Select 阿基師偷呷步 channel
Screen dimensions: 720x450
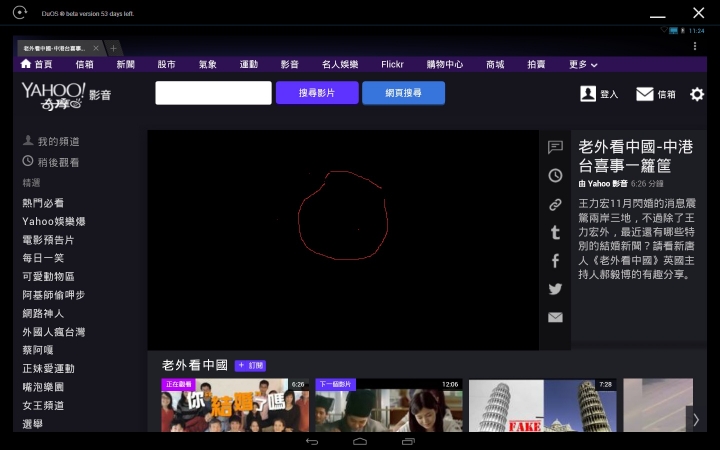tap(54, 295)
